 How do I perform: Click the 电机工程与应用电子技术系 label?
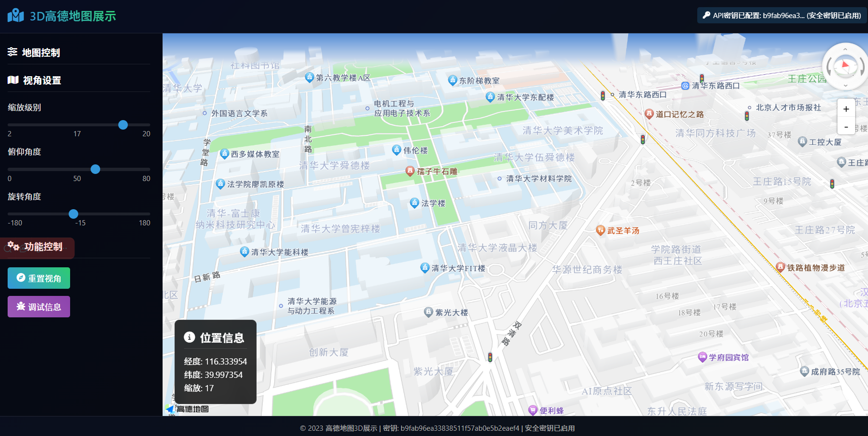coord(402,109)
